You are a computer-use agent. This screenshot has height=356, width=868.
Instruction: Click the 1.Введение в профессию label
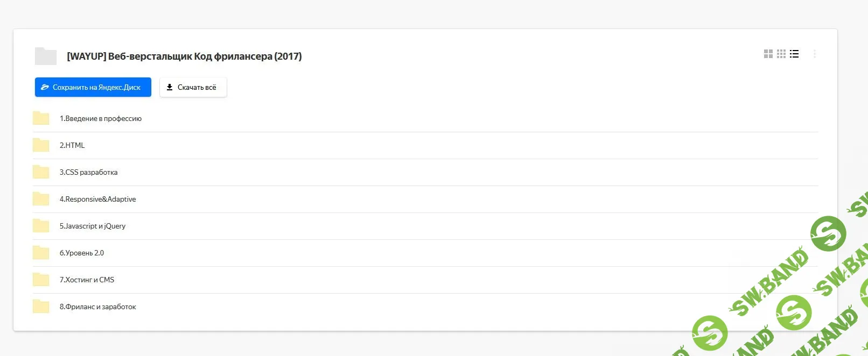(101, 118)
